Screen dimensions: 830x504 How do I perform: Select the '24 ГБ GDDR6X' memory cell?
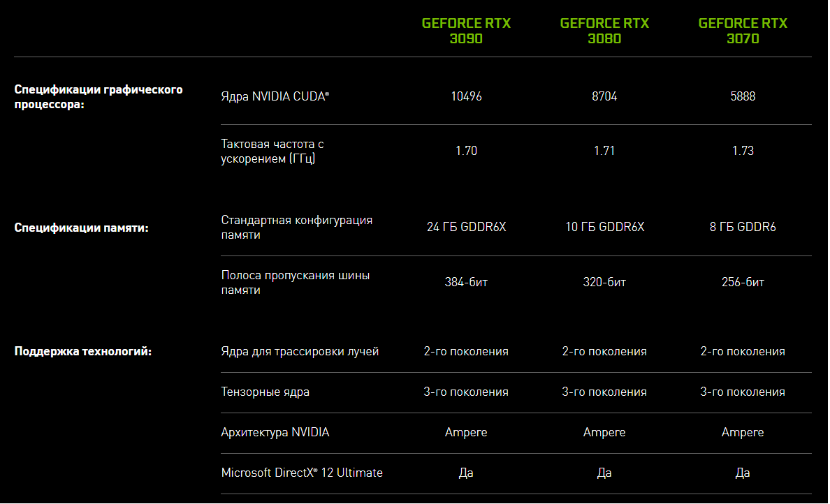coord(466,227)
